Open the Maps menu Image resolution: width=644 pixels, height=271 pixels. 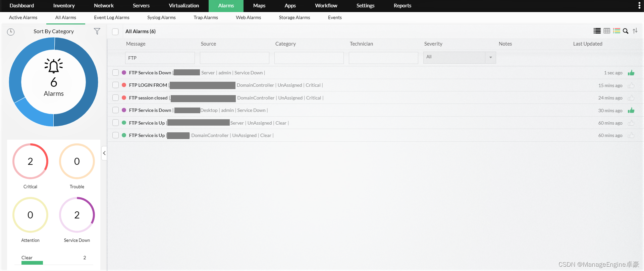259,6
